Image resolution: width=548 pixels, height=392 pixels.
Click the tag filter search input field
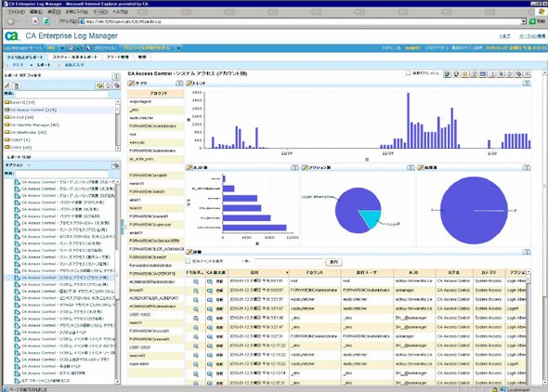click(x=61, y=94)
